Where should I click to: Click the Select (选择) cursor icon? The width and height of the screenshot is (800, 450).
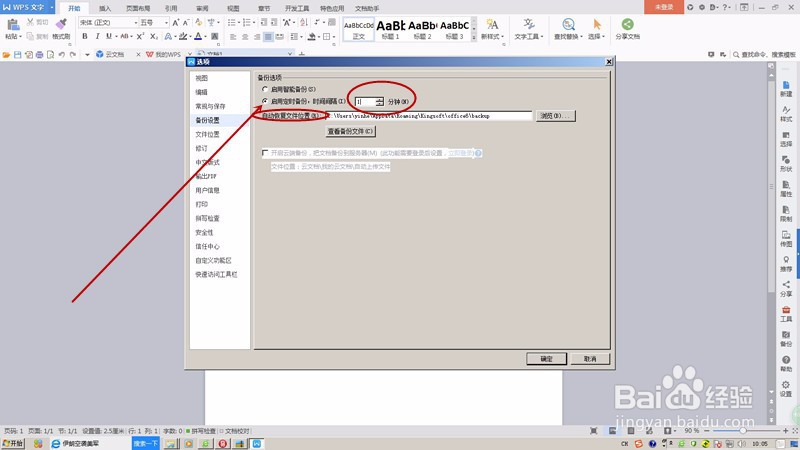click(597, 24)
